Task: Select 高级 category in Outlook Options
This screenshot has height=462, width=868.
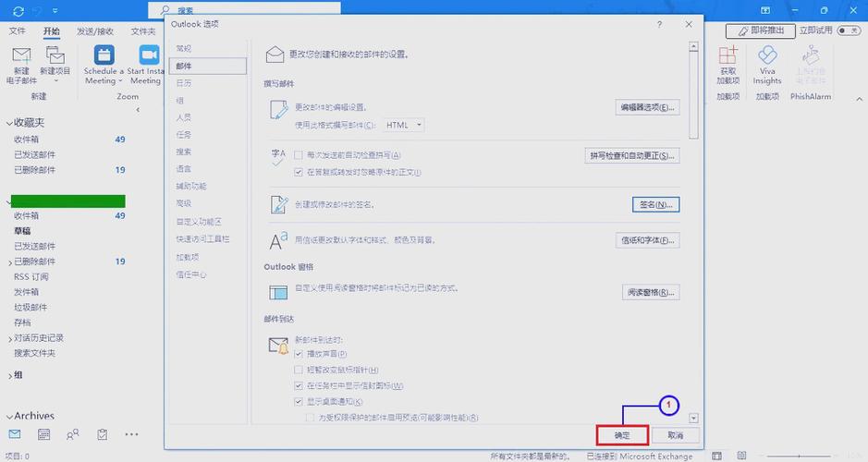Action: point(208,203)
